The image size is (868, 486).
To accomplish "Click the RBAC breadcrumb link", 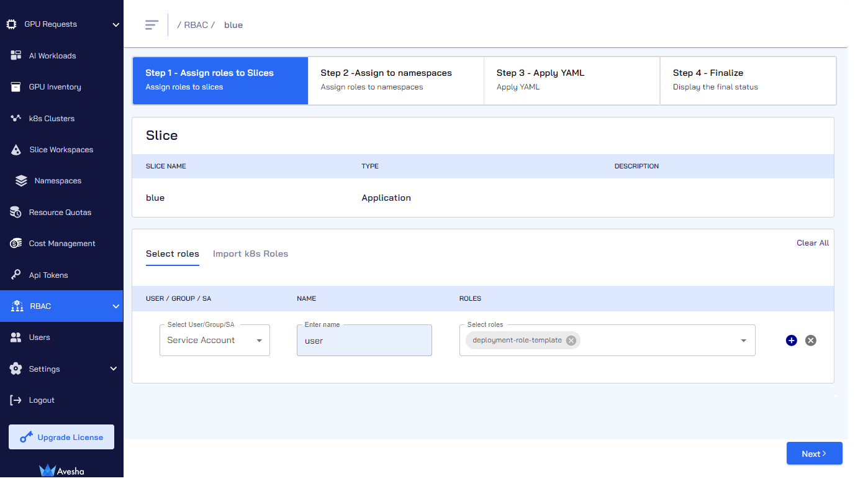I will pos(196,25).
